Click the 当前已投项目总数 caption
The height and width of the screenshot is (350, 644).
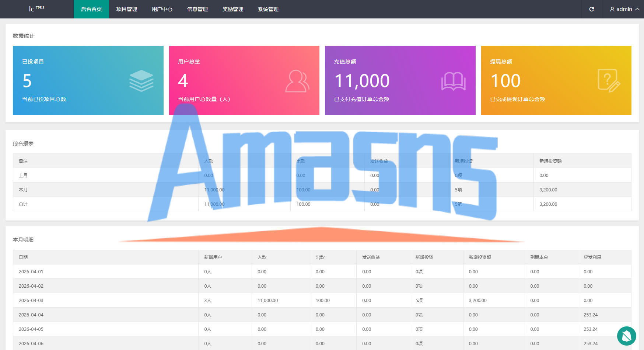(x=44, y=99)
